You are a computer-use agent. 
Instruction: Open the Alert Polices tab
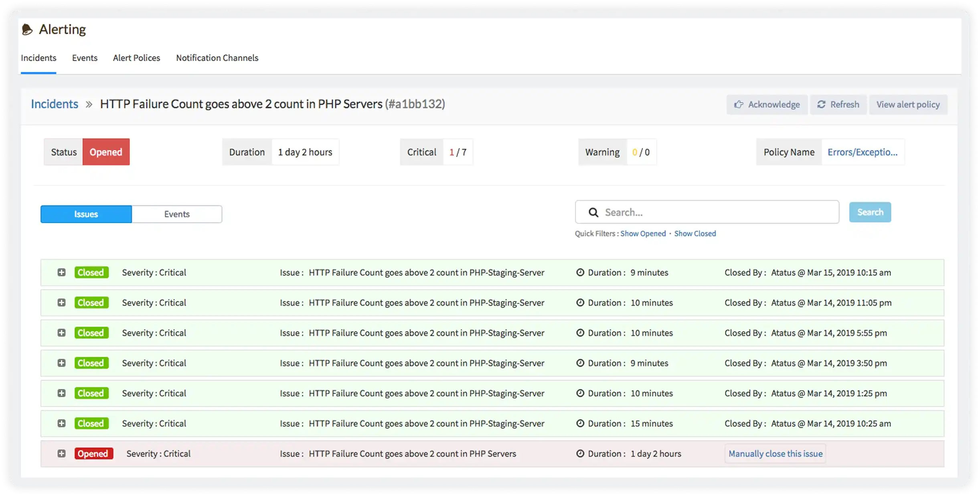136,58
